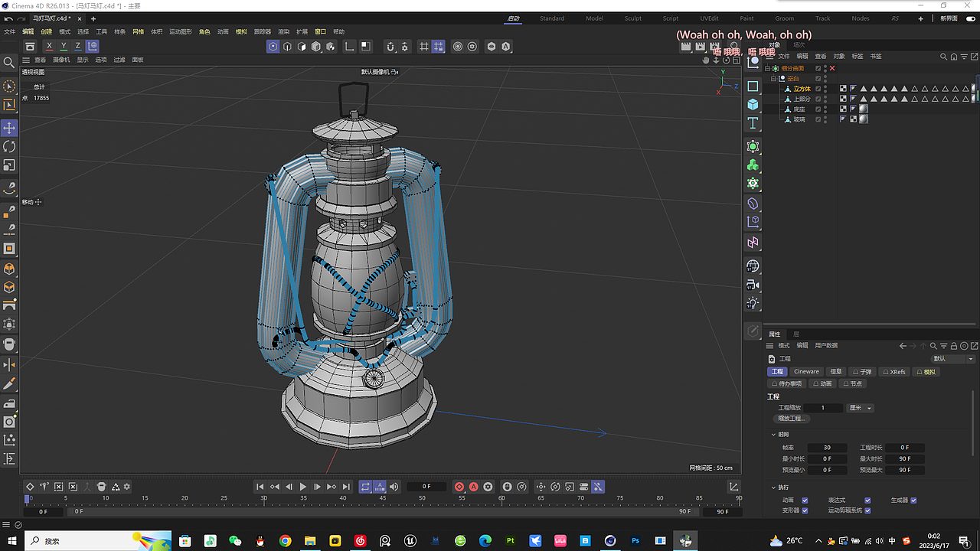Toggle the 变形器 checkbox
This screenshot has width=980, height=551.
pos(805,510)
